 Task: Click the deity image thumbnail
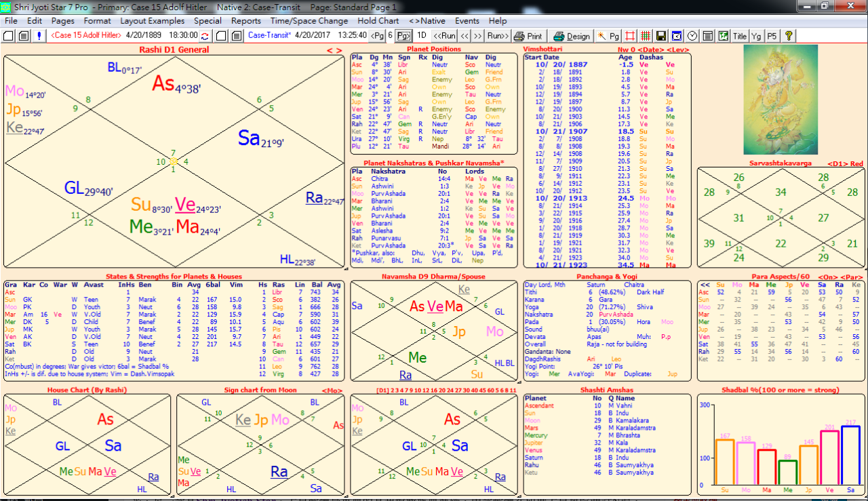tap(782, 100)
